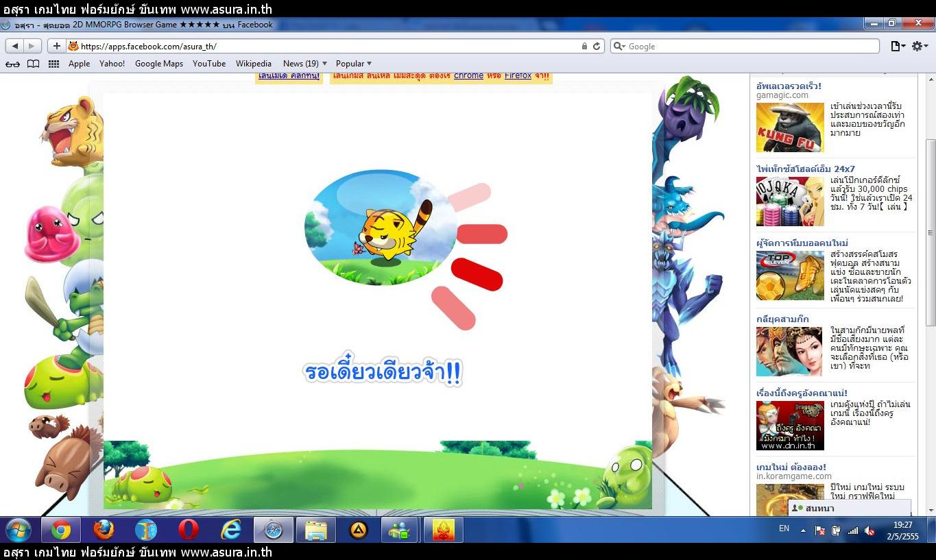This screenshot has height=560, width=936.
Task: Open the Yahoo! bookmark
Action: [112, 64]
